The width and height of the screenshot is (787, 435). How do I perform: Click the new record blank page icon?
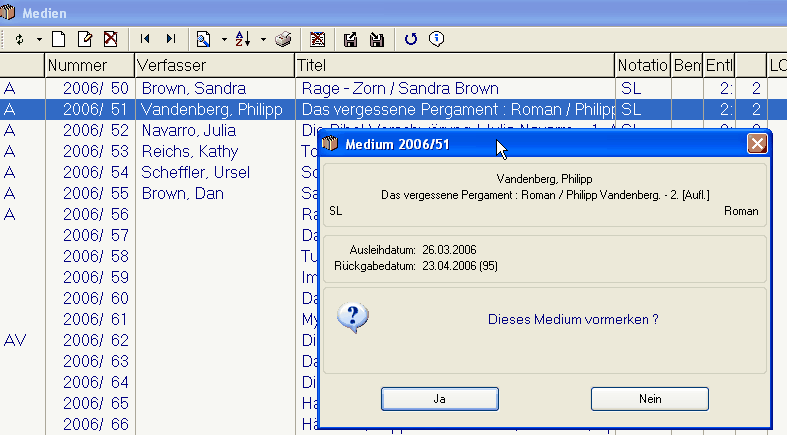[x=58, y=39]
